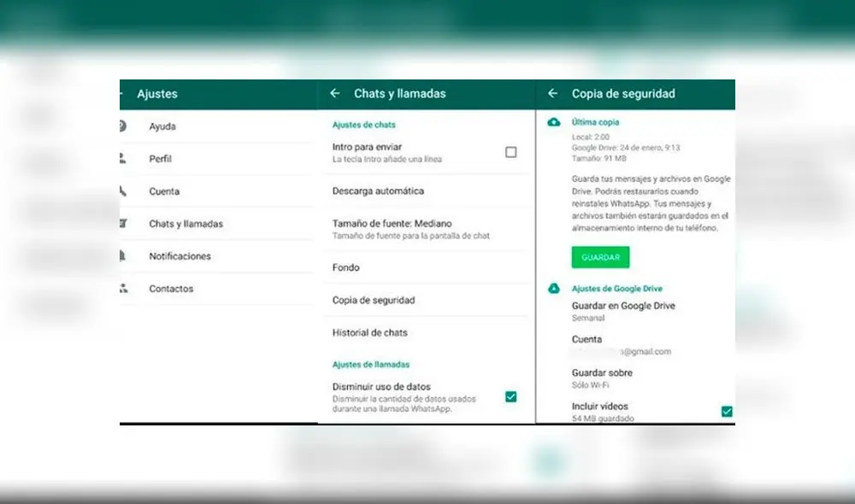Image resolution: width=855 pixels, height=504 pixels.
Task: Tap the back arrow on Copia de seguridad
Action: (552, 94)
